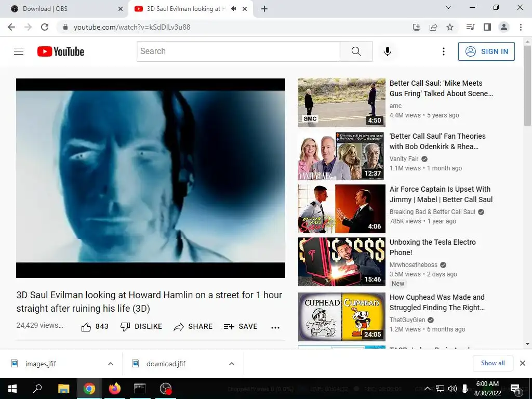Open Fan Theories video thumbnail

pos(342,156)
